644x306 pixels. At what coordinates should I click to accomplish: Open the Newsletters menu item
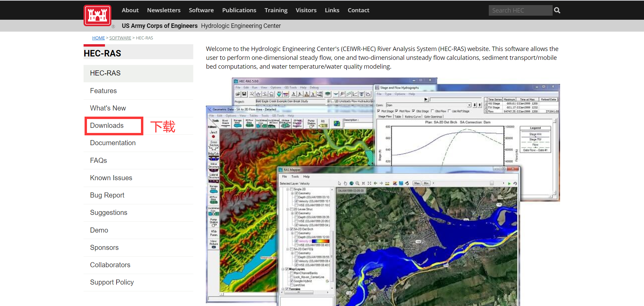click(164, 10)
